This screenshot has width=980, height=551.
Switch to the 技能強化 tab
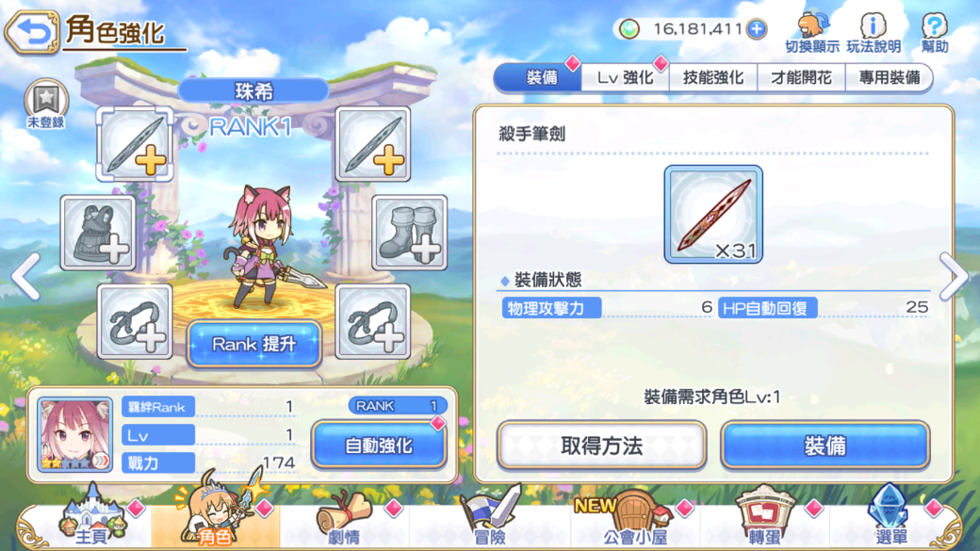click(x=713, y=77)
